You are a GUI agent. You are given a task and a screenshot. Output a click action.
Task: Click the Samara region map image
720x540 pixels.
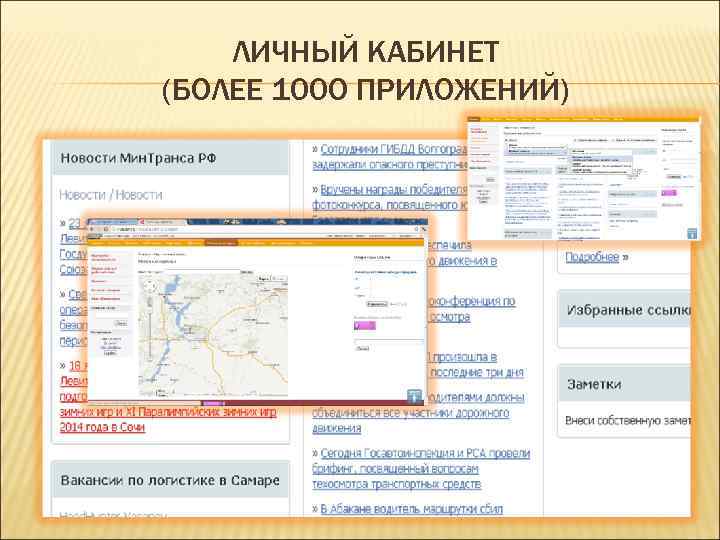coord(213,335)
